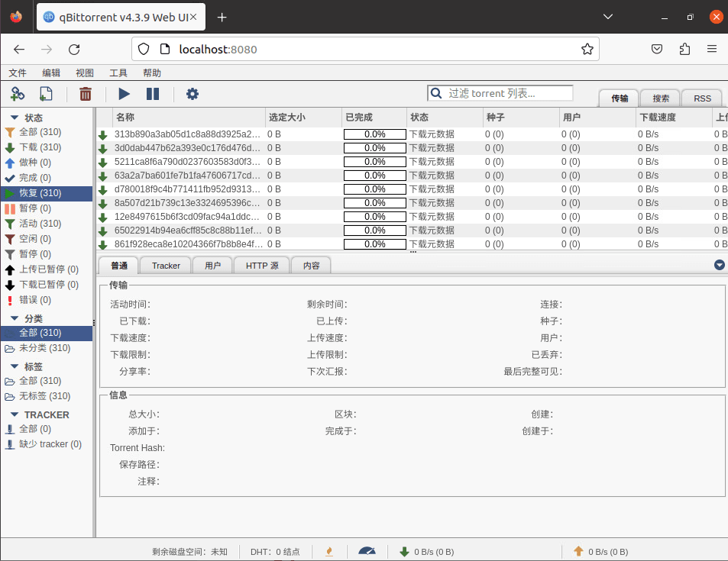Open the 帮助 menu
This screenshot has width=728, height=561.
152,73
